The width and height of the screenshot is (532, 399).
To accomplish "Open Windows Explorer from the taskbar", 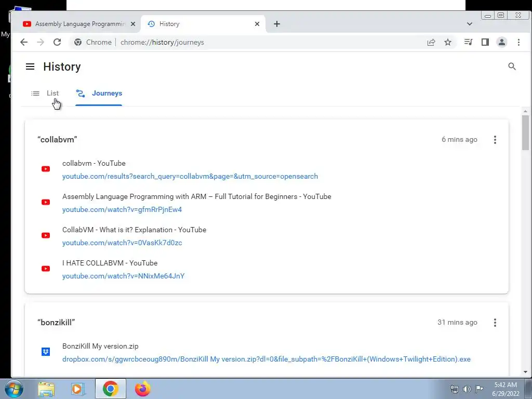I will [x=46, y=389].
